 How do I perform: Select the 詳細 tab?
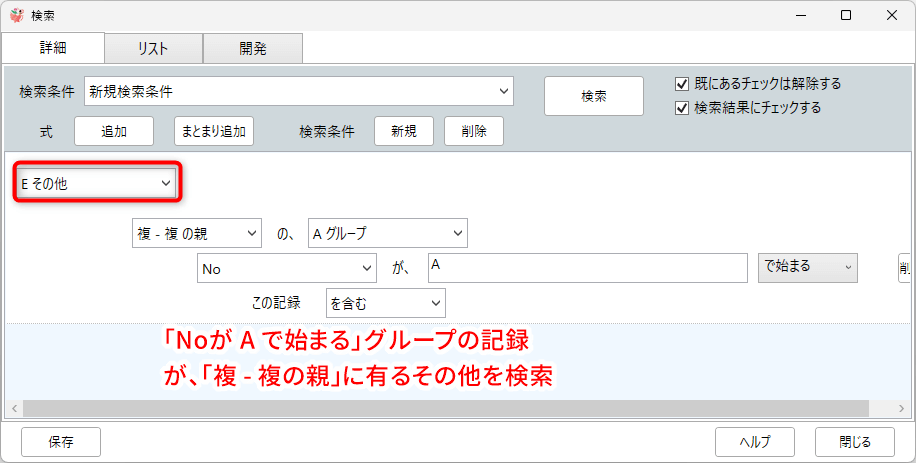[x=53, y=48]
